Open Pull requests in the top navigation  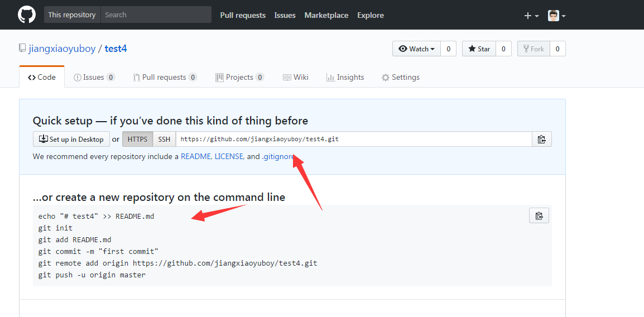click(x=243, y=15)
